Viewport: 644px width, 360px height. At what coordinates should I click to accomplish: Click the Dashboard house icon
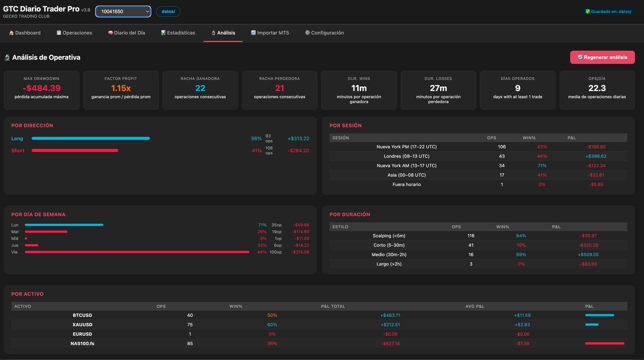tap(11, 33)
